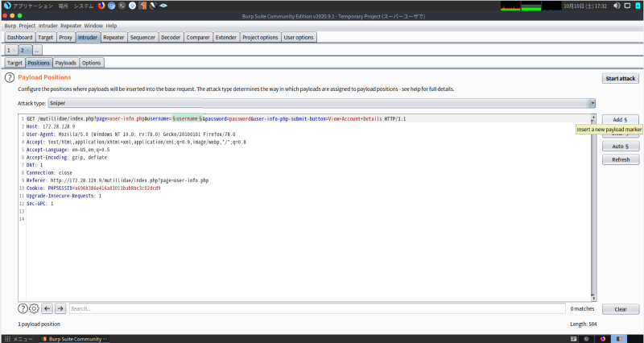Image resolution: width=644 pixels, height=343 pixels.
Task: Launch Firefox from the top panel
Action: [101, 6]
